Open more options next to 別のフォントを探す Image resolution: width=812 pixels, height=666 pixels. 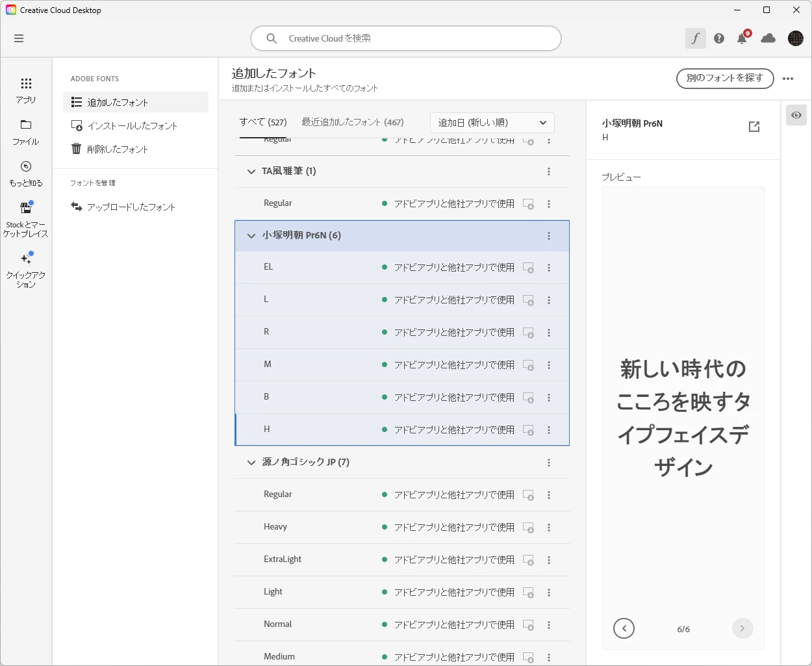click(x=788, y=79)
